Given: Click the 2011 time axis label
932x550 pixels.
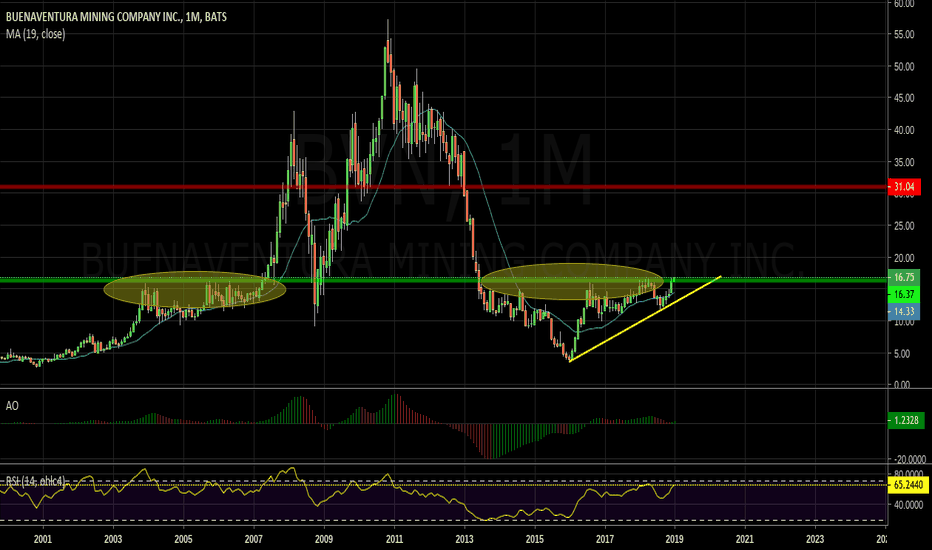Looking at the screenshot, I should pyautogui.click(x=394, y=539).
